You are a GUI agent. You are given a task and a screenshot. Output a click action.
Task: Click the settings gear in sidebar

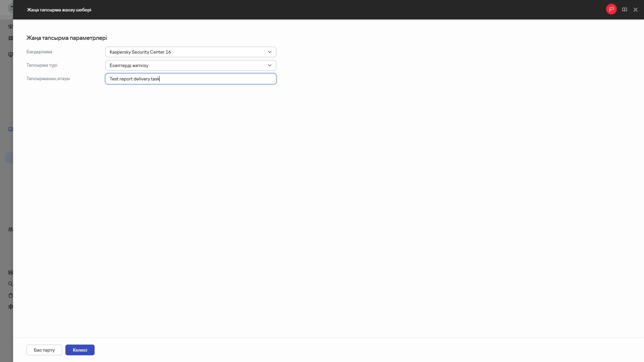pos(11,307)
